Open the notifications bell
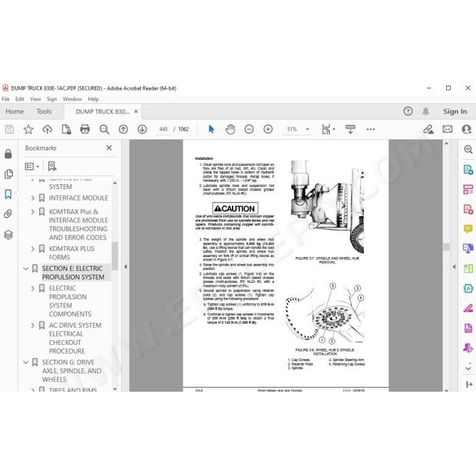 pyautogui.click(x=426, y=112)
